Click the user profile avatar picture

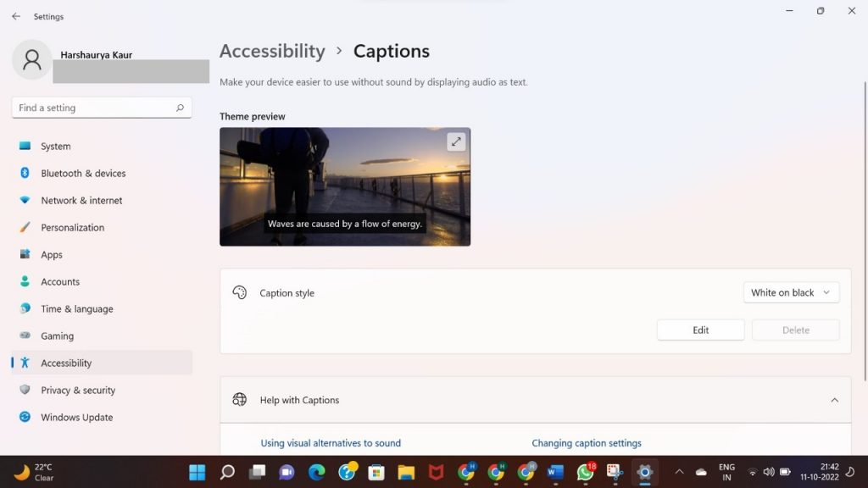(32, 59)
